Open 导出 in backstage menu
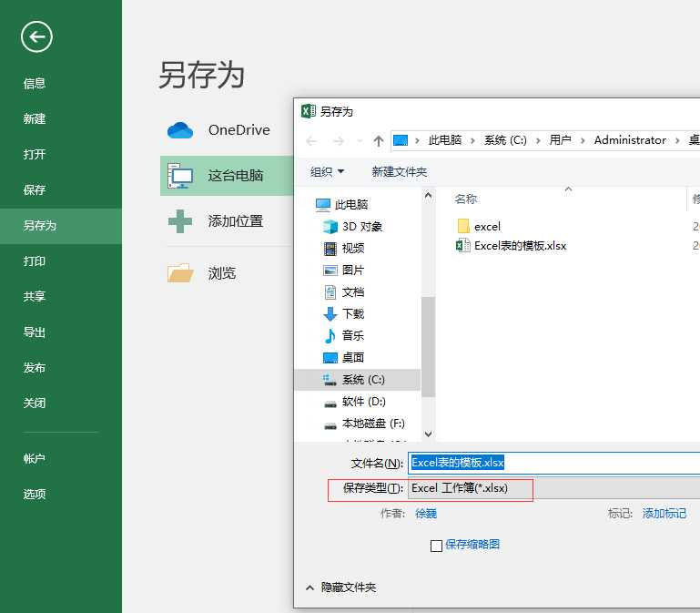Image resolution: width=700 pixels, height=613 pixels. pos(35,332)
